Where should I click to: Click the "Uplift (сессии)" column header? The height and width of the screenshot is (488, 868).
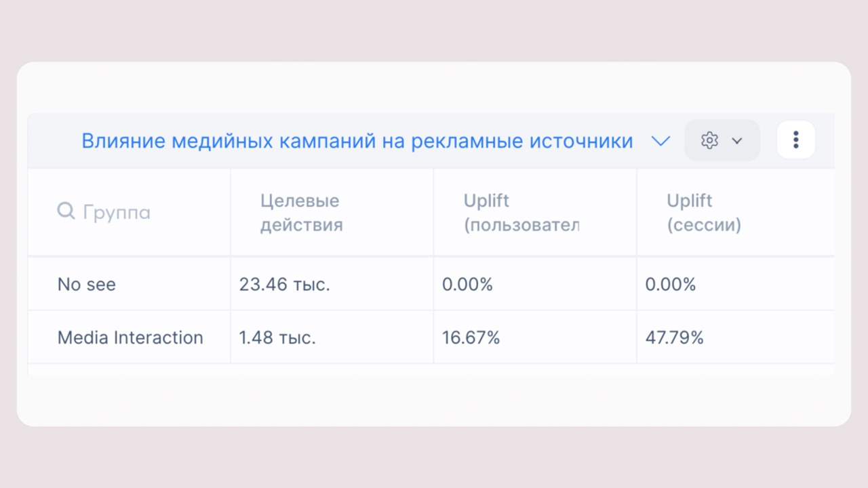tap(703, 212)
